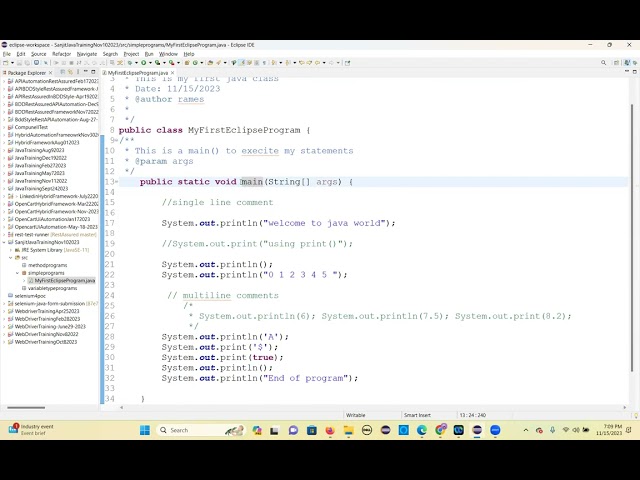
Task: Open the Next Annotation dropdown arrow
Action: point(280,63)
